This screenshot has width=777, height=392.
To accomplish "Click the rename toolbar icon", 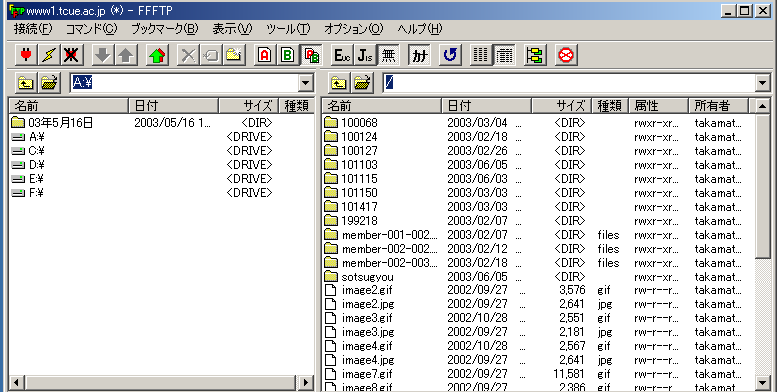I will click(211, 55).
